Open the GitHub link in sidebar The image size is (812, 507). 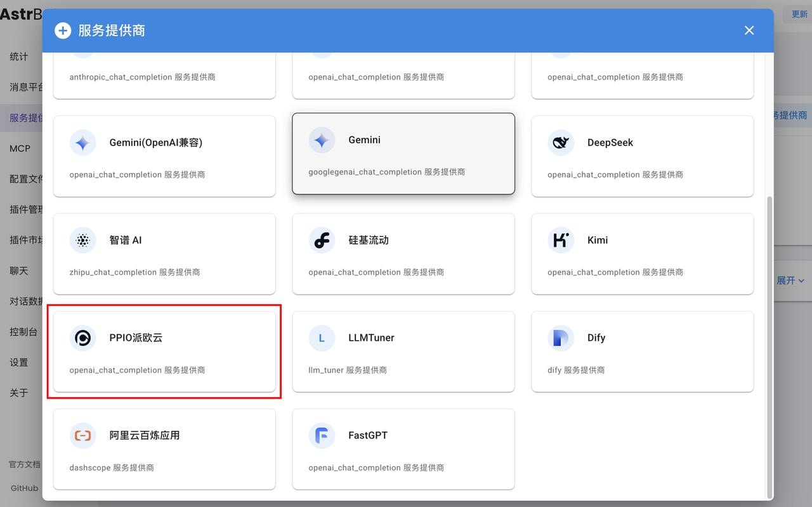24,489
